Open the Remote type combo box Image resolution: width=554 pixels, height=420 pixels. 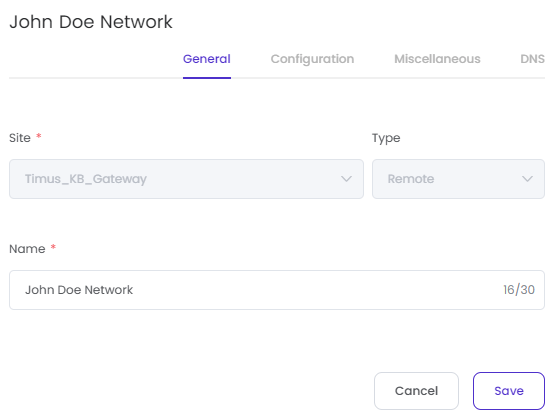coord(458,179)
